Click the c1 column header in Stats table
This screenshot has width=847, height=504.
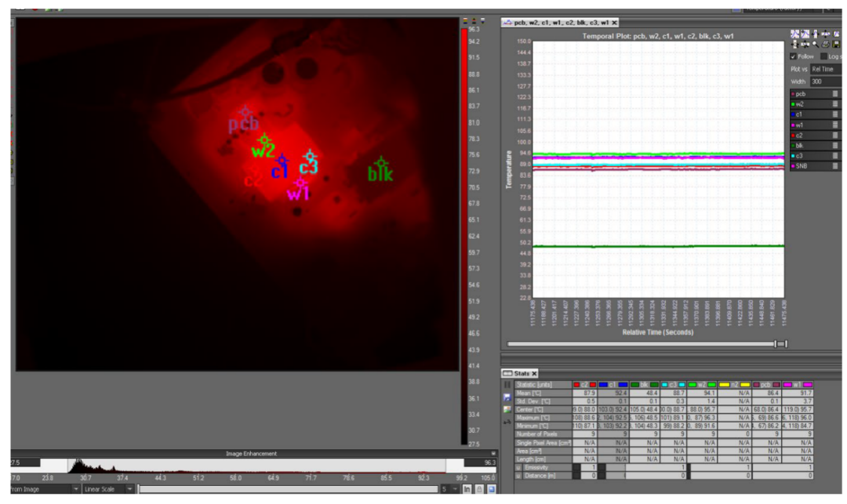pos(612,385)
